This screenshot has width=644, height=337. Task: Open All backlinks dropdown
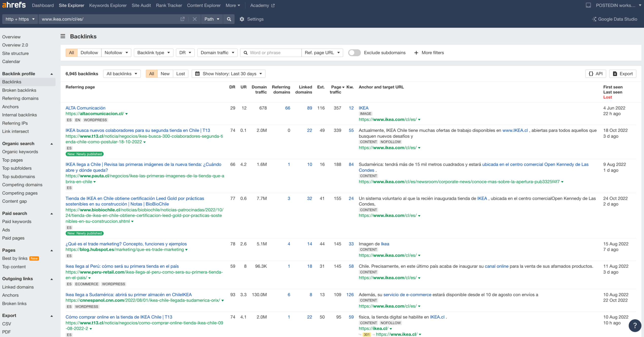[122, 74]
